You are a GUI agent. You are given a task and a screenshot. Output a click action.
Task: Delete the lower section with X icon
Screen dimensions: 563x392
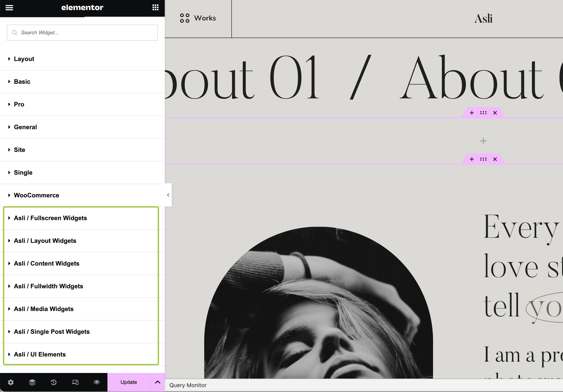click(x=495, y=159)
